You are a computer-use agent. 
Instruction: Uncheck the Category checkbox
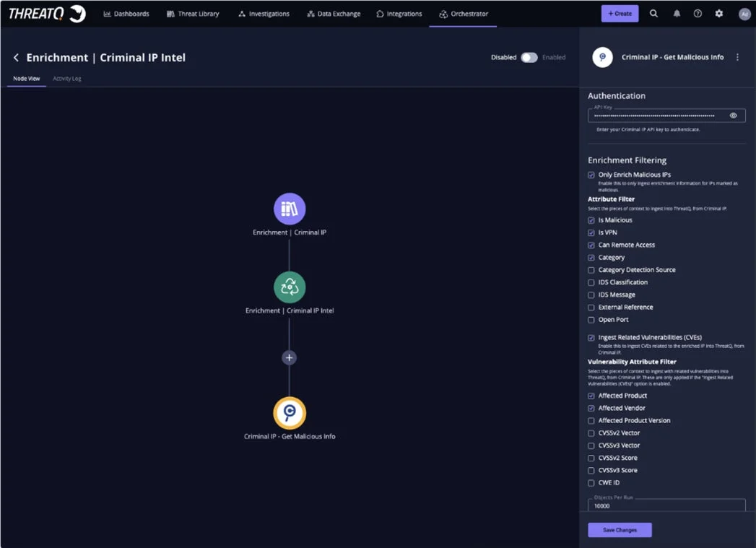point(591,258)
